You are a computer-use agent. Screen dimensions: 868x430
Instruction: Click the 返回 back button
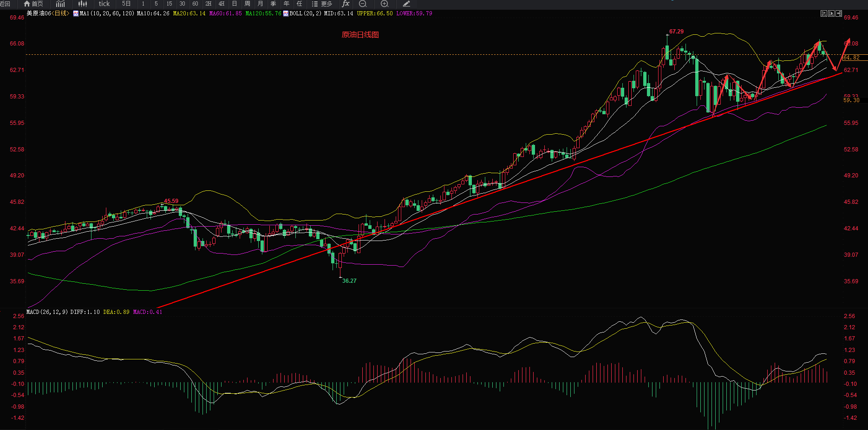tap(5, 4)
